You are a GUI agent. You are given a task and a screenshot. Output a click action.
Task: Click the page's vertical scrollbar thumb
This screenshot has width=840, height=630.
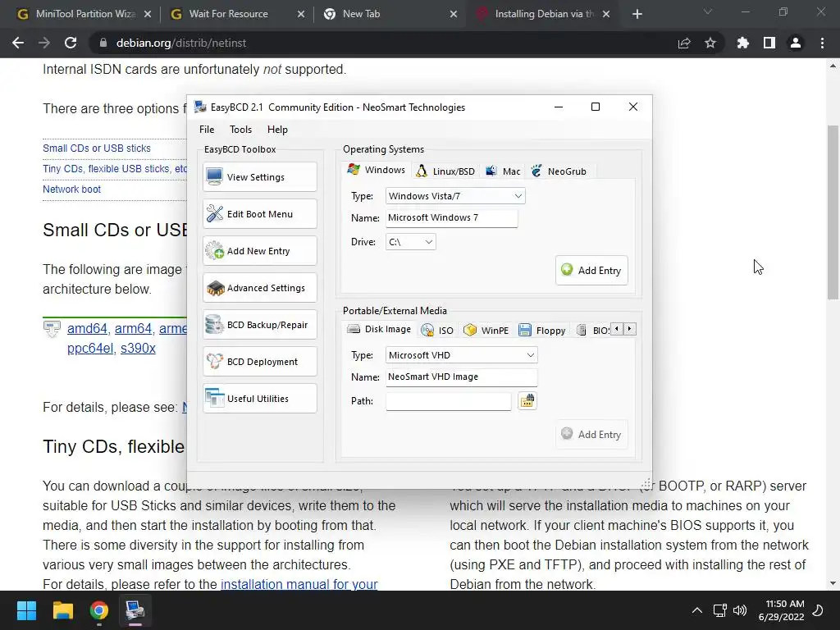click(x=833, y=212)
